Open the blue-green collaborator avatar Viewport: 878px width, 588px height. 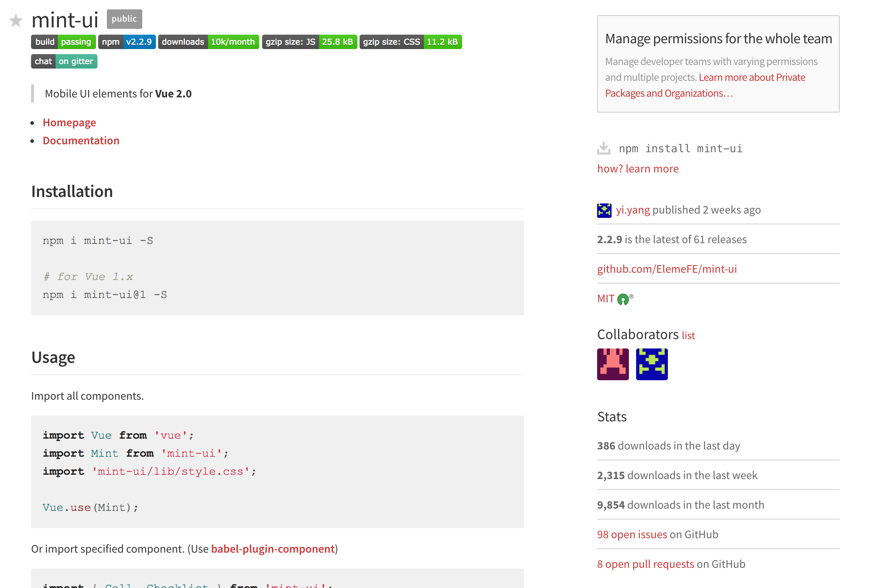[652, 364]
